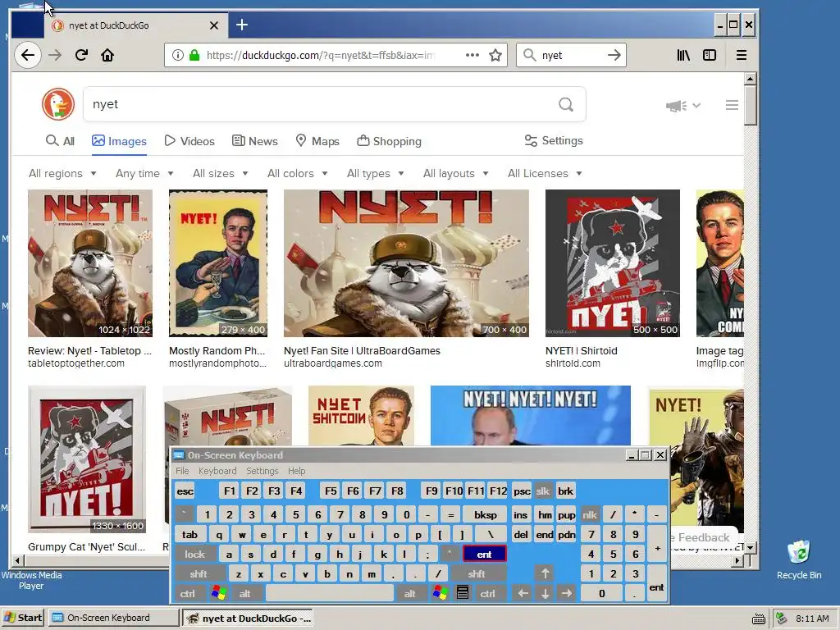Click the left arrow key on keyboard
This screenshot has height=630, width=840.
523,593
